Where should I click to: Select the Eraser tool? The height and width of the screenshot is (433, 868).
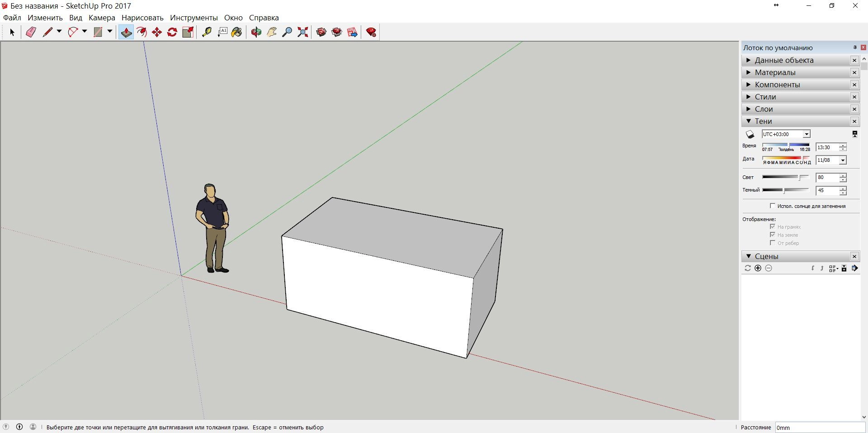click(x=31, y=32)
